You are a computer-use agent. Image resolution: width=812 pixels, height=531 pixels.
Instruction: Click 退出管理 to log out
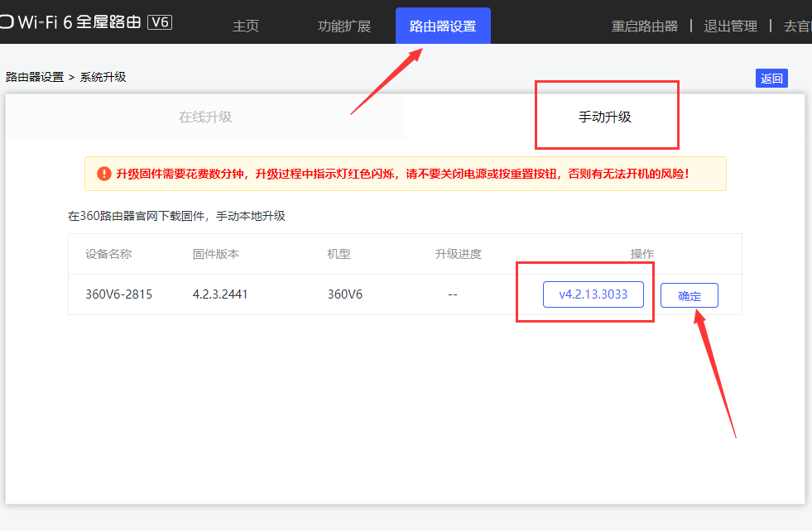pos(732,26)
